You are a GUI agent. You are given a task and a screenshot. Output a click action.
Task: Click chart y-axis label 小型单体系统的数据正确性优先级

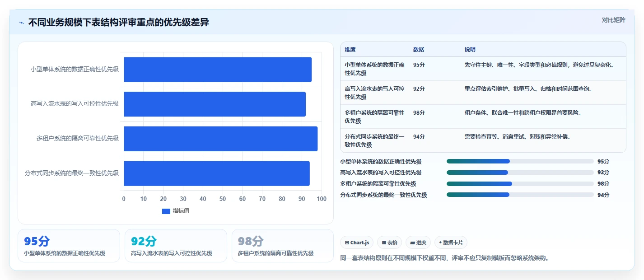(x=75, y=70)
